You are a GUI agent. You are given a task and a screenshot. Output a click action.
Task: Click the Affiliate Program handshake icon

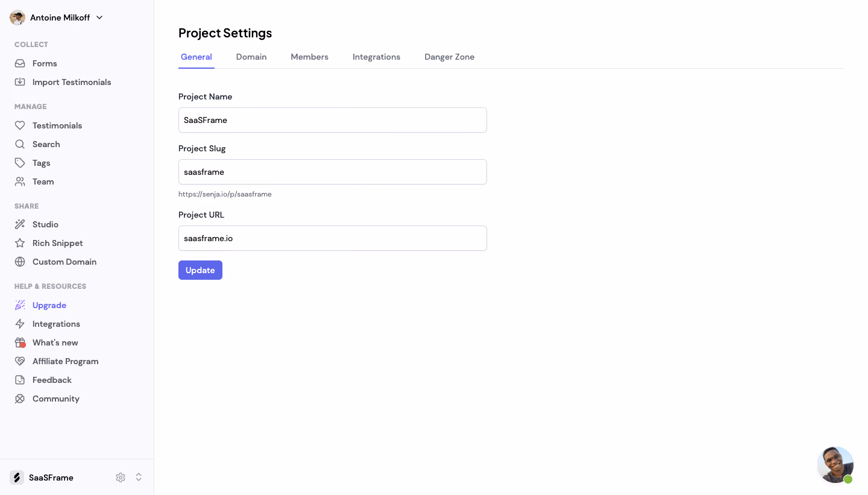20,361
